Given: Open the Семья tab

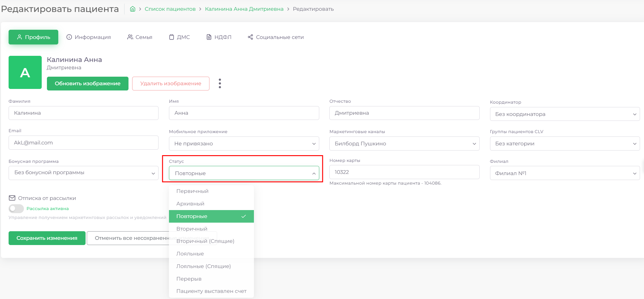Looking at the screenshot, I should point(140,37).
